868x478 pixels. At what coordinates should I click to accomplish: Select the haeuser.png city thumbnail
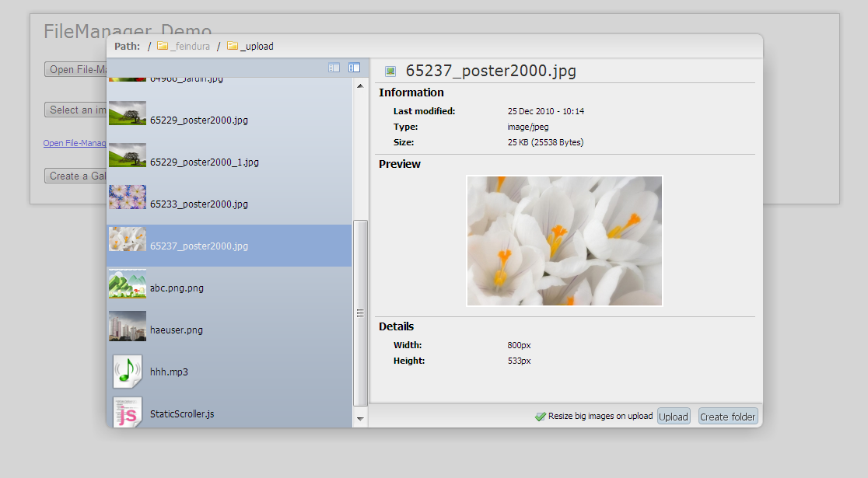[x=127, y=330]
